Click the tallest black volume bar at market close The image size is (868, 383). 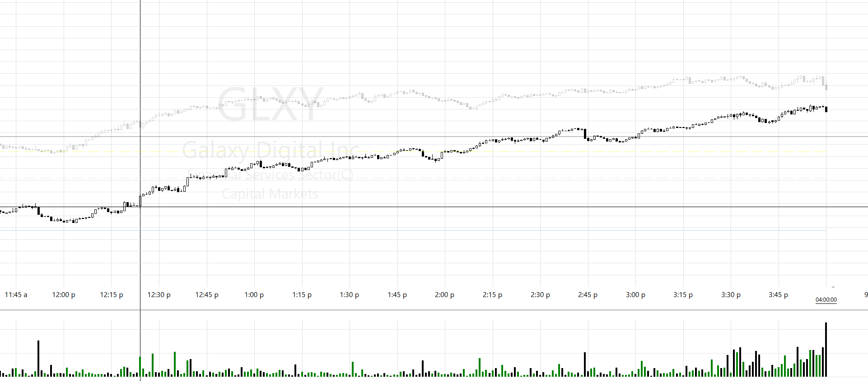coord(826,349)
